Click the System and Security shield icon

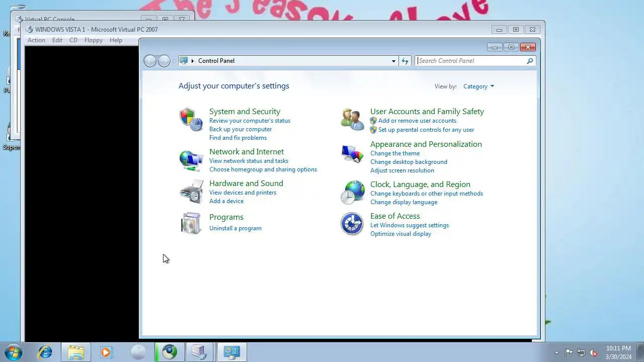(191, 120)
